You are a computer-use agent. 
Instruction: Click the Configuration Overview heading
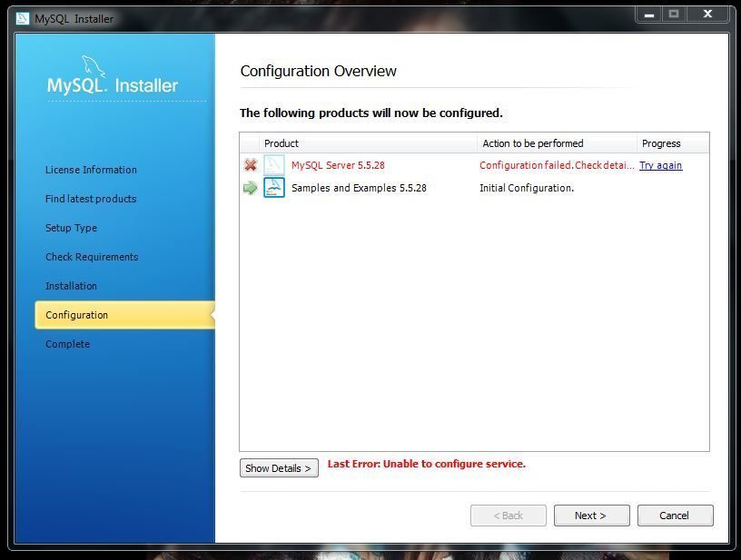point(318,71)
